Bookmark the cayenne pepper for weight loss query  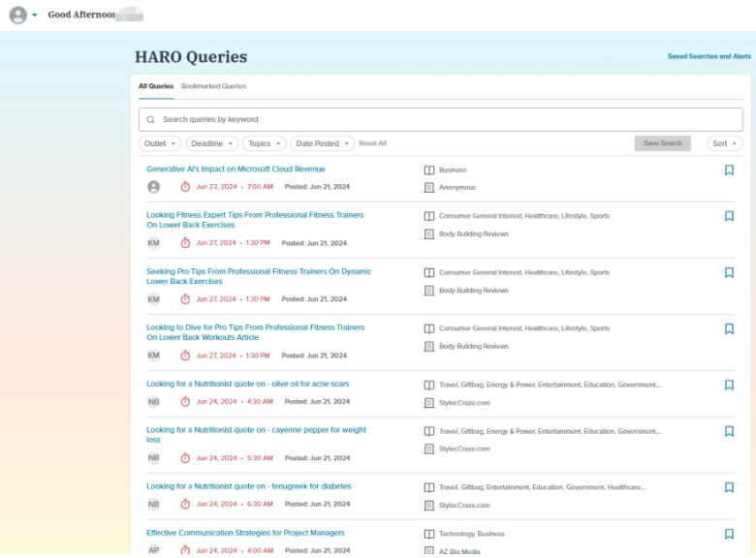[x=729, y=431]
